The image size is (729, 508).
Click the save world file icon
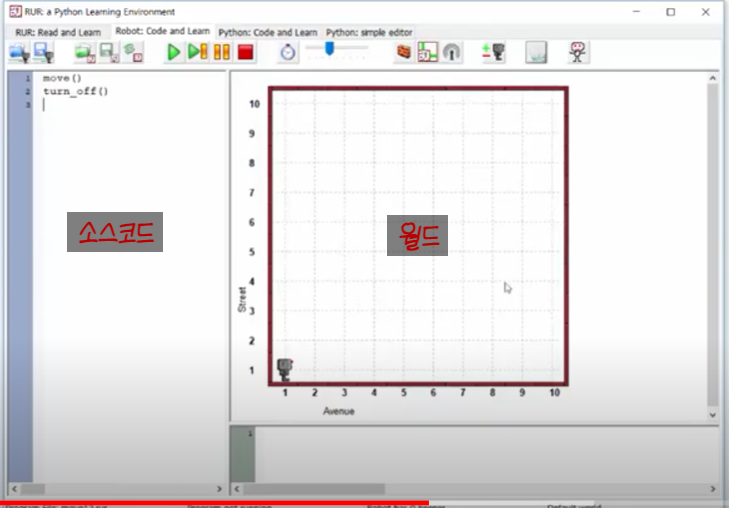pos(108,52)
